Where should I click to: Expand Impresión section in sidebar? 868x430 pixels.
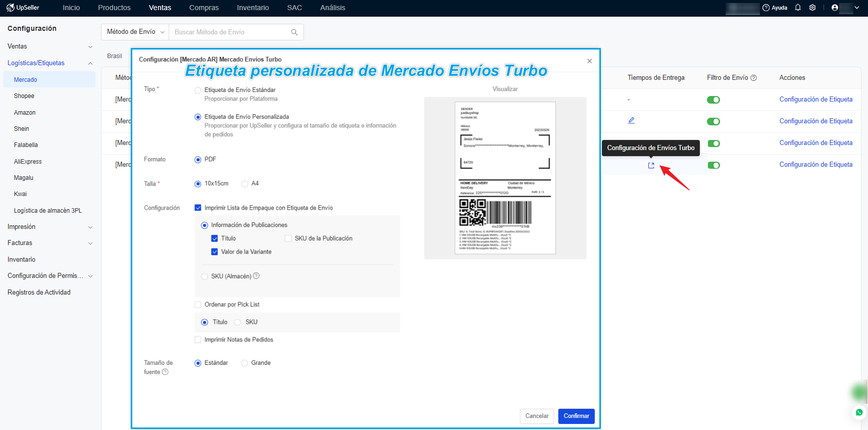pyautogui.click(x=90, y=227)
